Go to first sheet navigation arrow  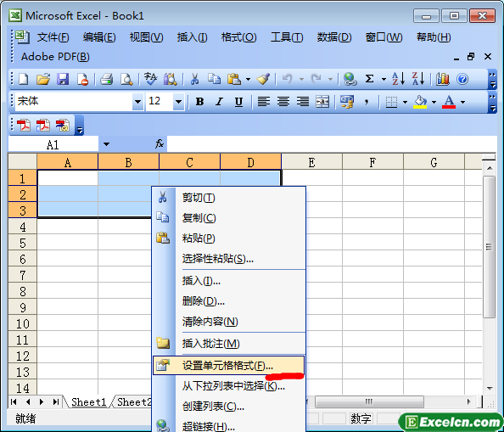tap(14, 401)
